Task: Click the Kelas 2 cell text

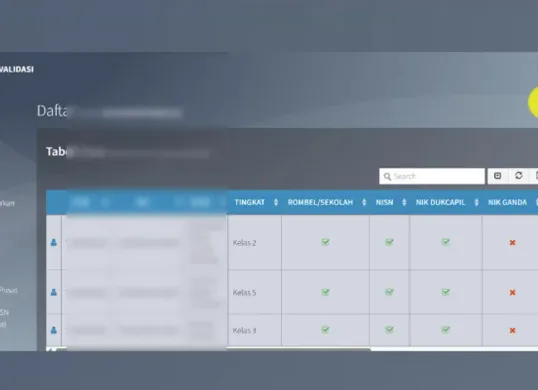Action: pyautogui.click(x=244, y=243)
